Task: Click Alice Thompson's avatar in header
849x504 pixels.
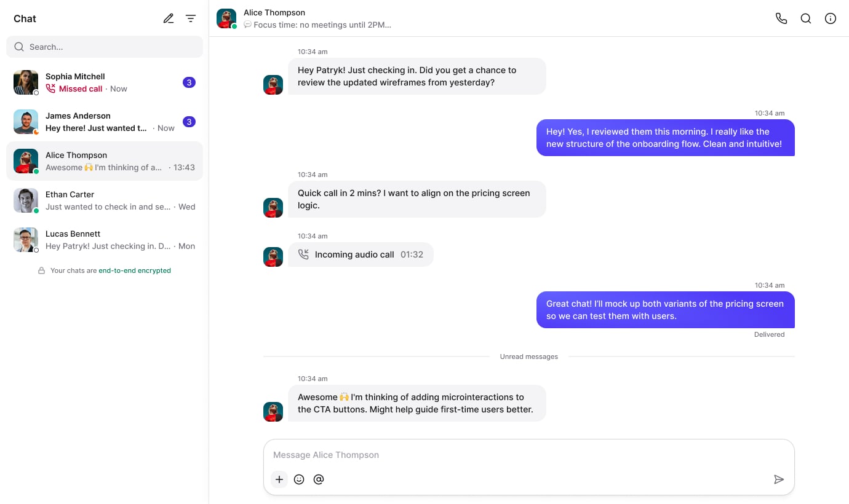Action: (226, 18)
